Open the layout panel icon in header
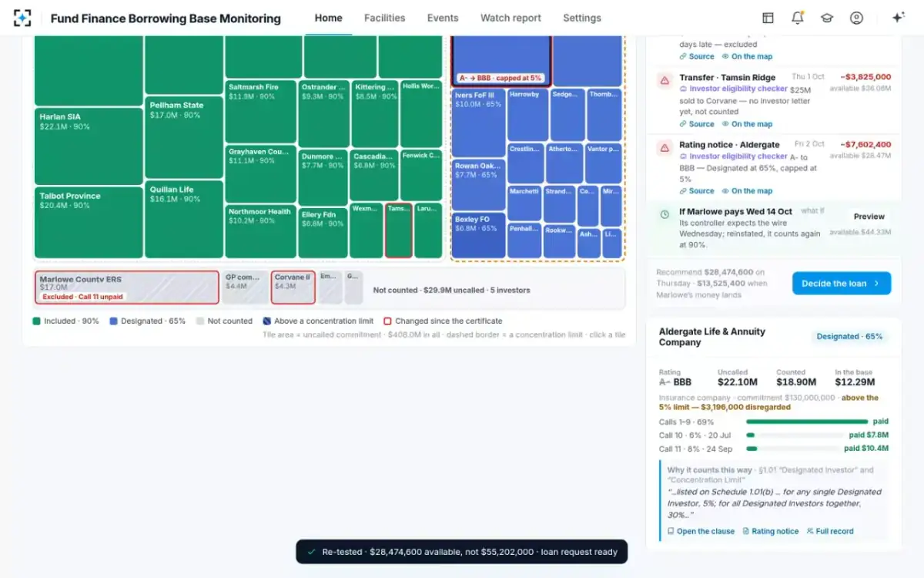The image size is (924, 578). [768, 18]
